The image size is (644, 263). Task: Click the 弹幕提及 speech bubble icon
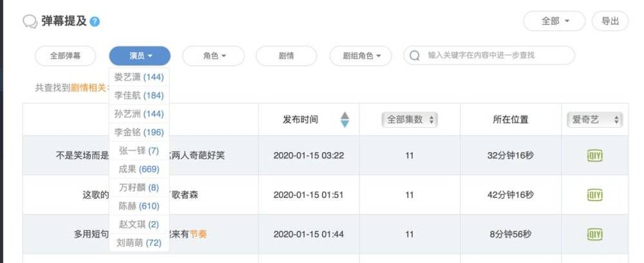pos(30,22)
